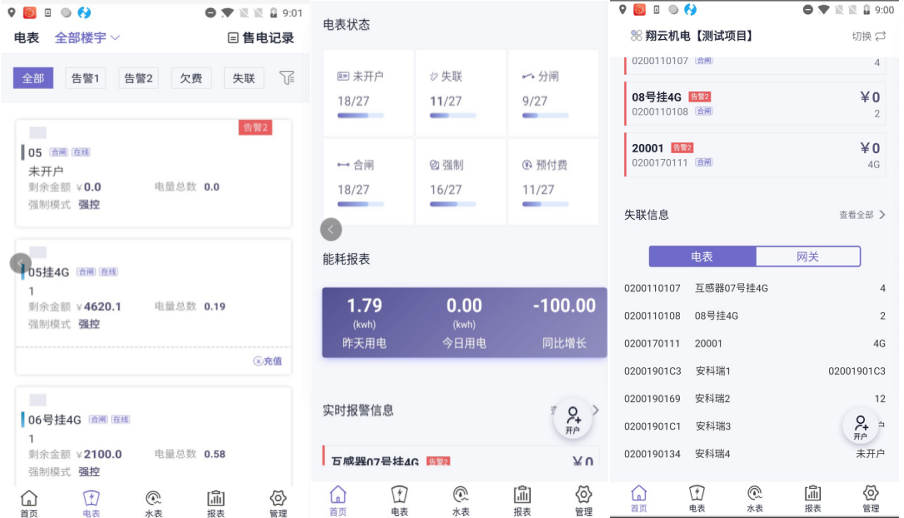Select the 欠费 filter tab
The width and height of the screenshot is (904, 518).
pos(191,78)
